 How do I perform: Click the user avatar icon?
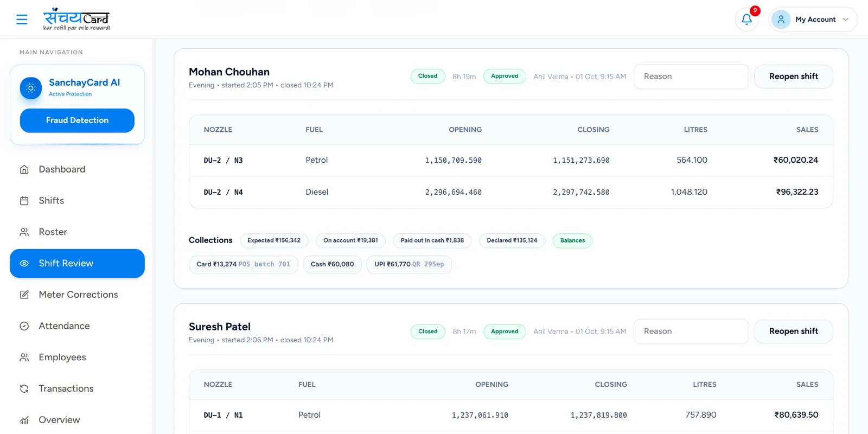[781, 20]
